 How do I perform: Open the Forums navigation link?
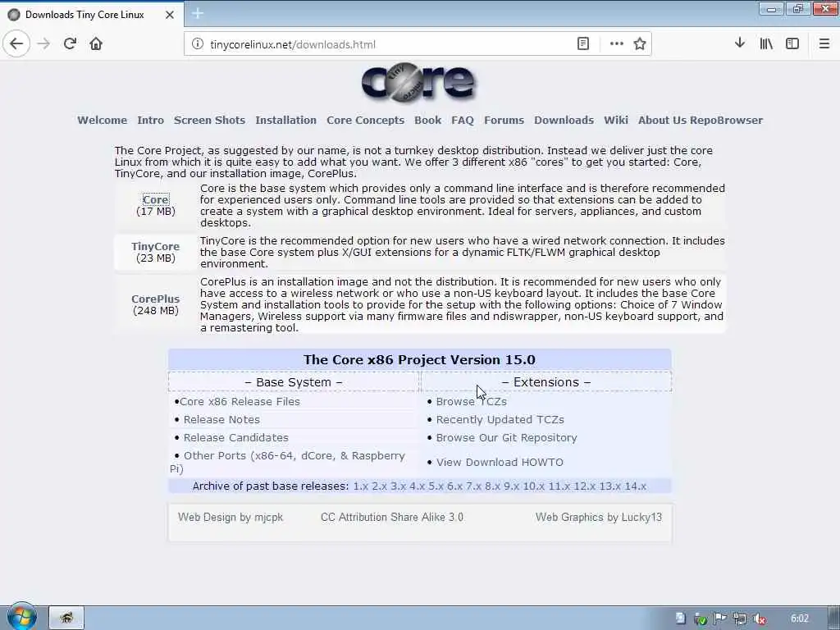point(504,120)
